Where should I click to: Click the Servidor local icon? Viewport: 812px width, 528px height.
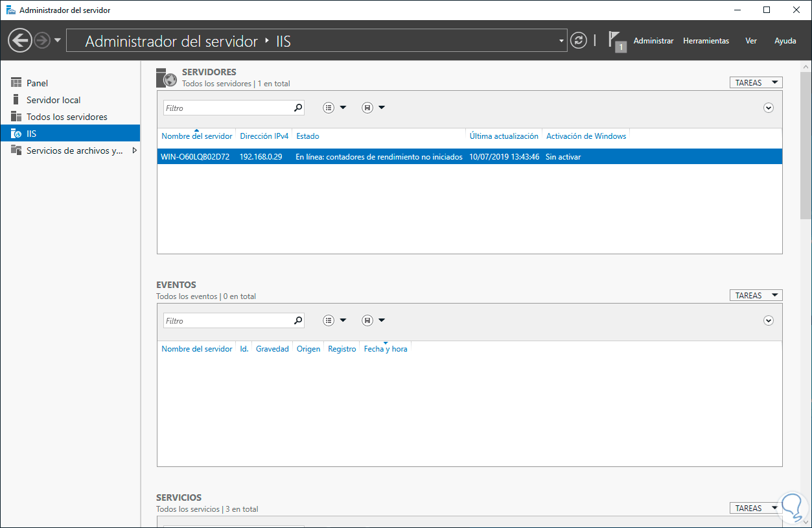click(16, 99)
